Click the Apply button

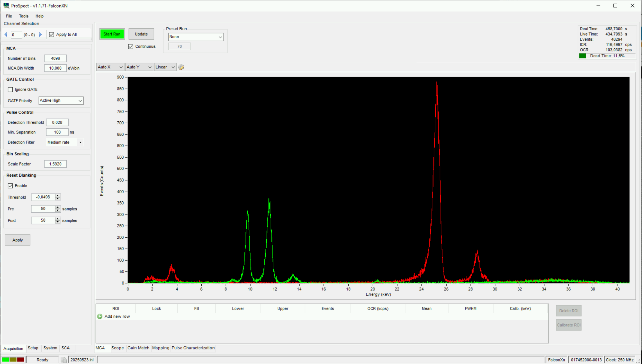pyautogui.click(x=17, y=240)
